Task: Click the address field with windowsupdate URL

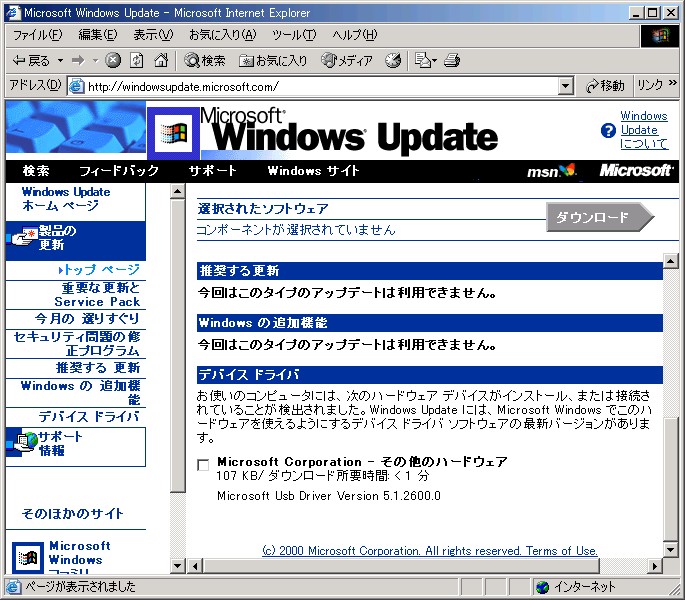Action: point(313,86)
